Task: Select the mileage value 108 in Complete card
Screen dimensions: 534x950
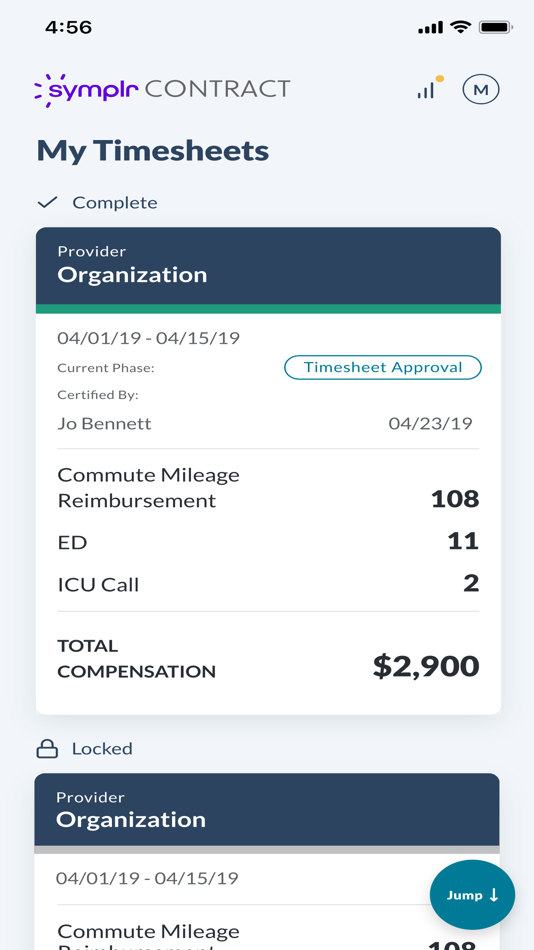Action: click(x=455, y=499)
